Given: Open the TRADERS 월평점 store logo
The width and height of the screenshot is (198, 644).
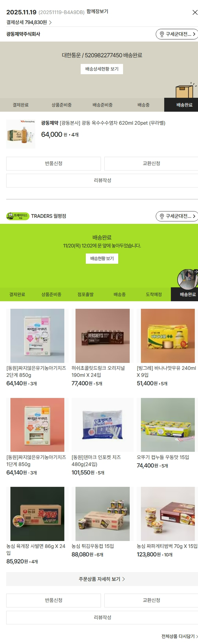Looking at the screenshot, I should pos(18,216).
